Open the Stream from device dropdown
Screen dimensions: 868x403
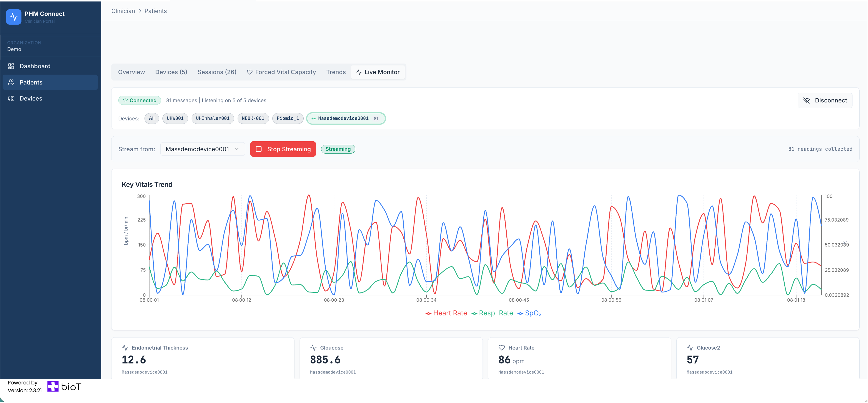pyautogui.click(x=202, y=149)
